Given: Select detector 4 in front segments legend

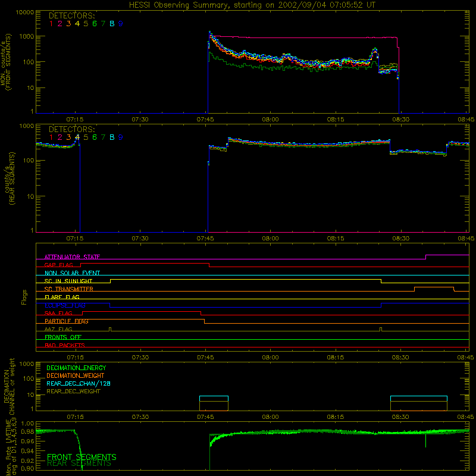Looking at the screenshot, I should [x=77, y=24].
